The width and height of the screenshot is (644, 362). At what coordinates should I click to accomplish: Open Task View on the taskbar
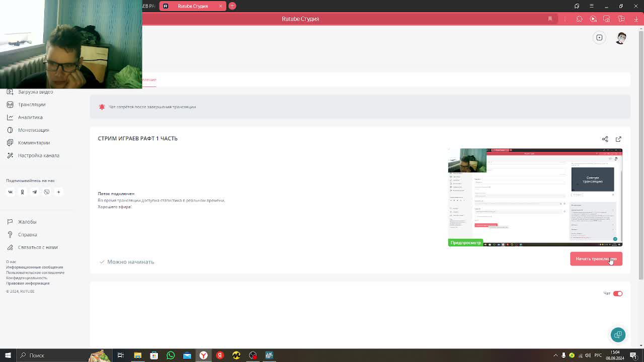pyautogui.click(x=121, y=355)
